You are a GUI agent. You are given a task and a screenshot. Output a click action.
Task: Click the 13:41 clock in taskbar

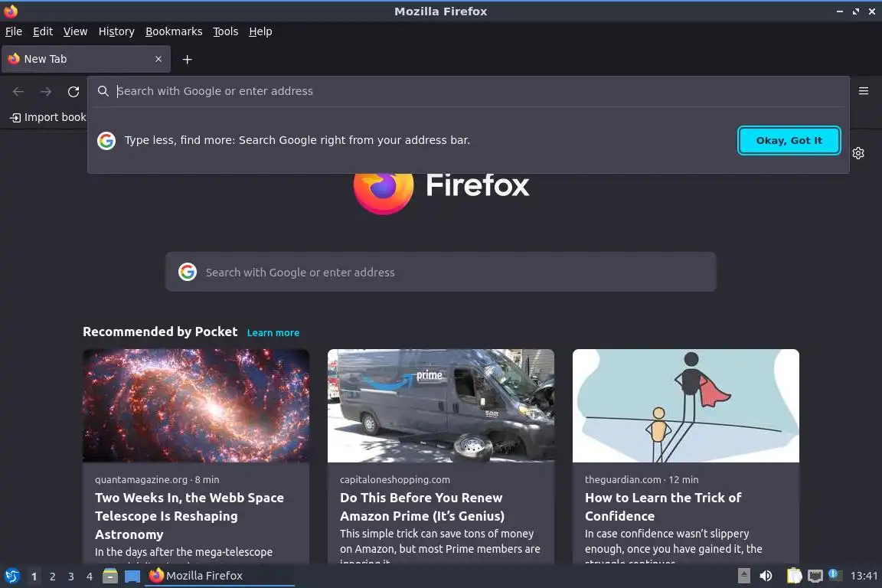tap(864, 576)
